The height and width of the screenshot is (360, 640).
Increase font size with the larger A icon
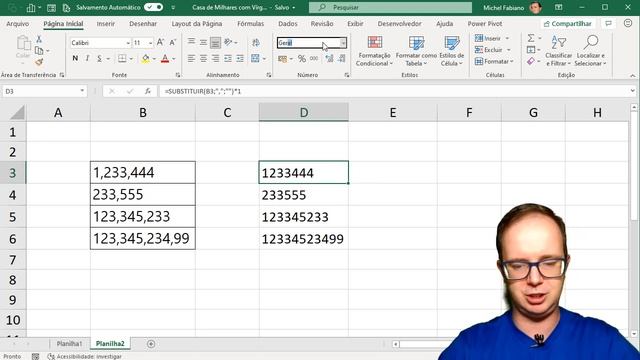pos(160,42)
